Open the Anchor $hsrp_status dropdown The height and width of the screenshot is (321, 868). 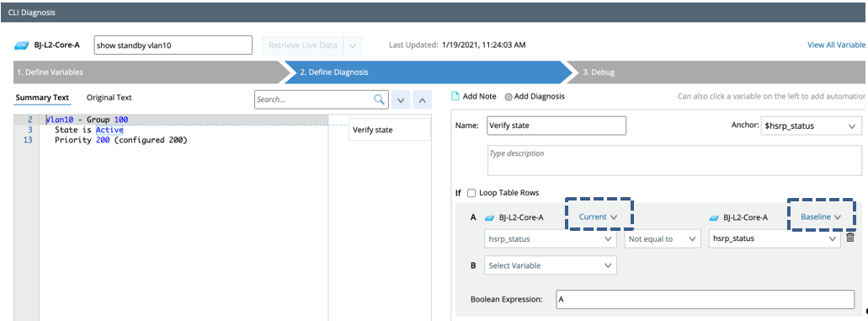click(x=811, y=126)
